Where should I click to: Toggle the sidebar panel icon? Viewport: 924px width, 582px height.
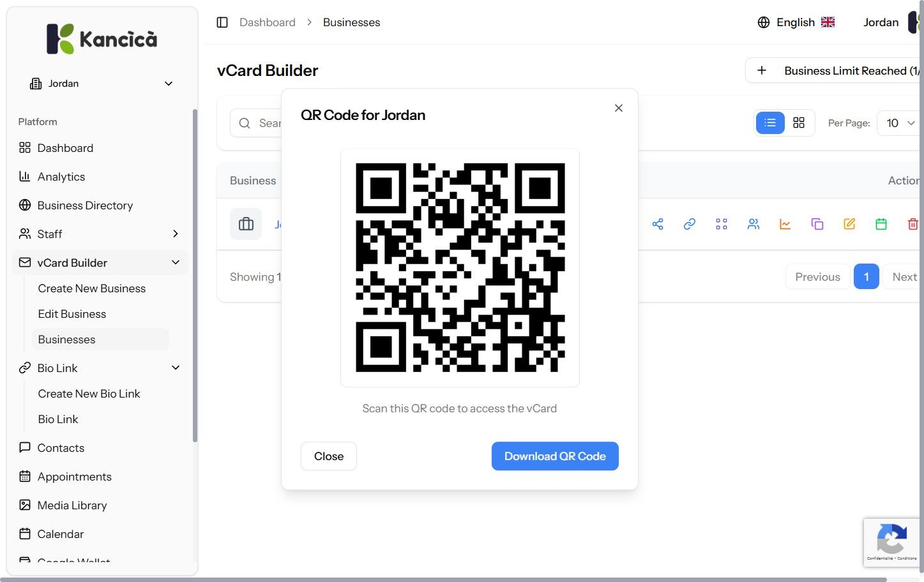click(x=222, y=22)
